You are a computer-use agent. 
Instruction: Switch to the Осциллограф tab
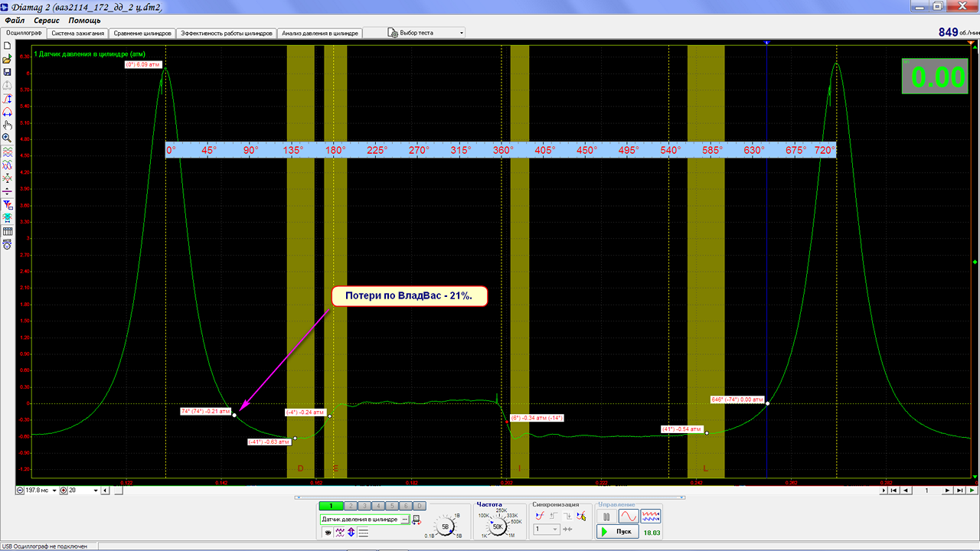[24, 34]
